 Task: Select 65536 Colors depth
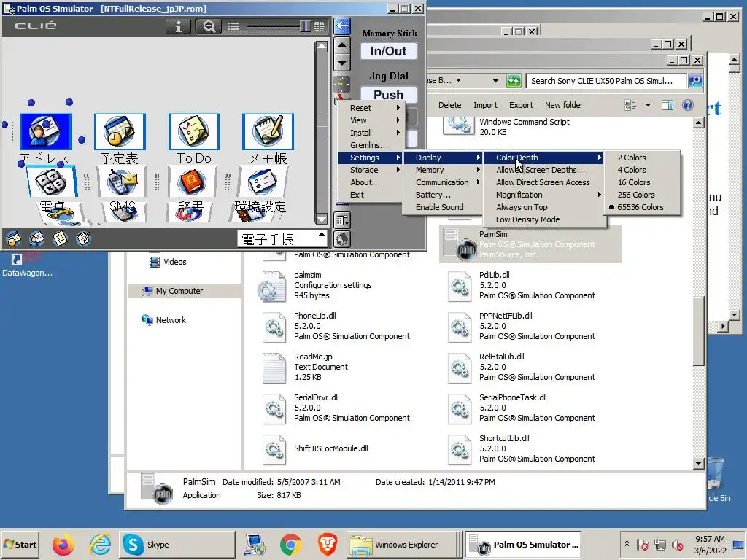[x=642, y=207]
